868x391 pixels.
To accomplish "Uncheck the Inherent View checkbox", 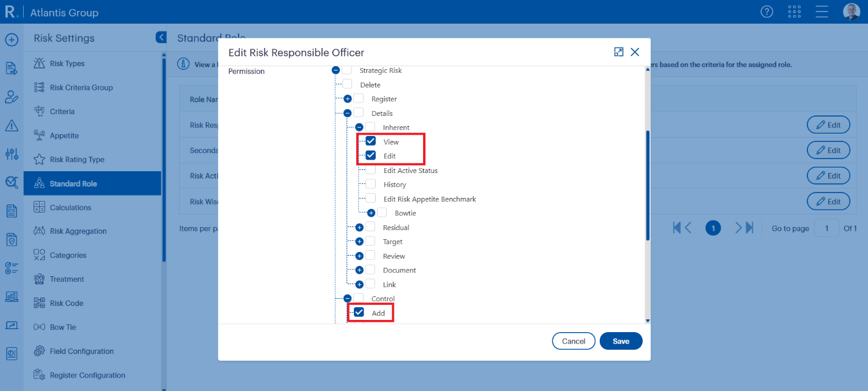I will [x=370, y=141].
